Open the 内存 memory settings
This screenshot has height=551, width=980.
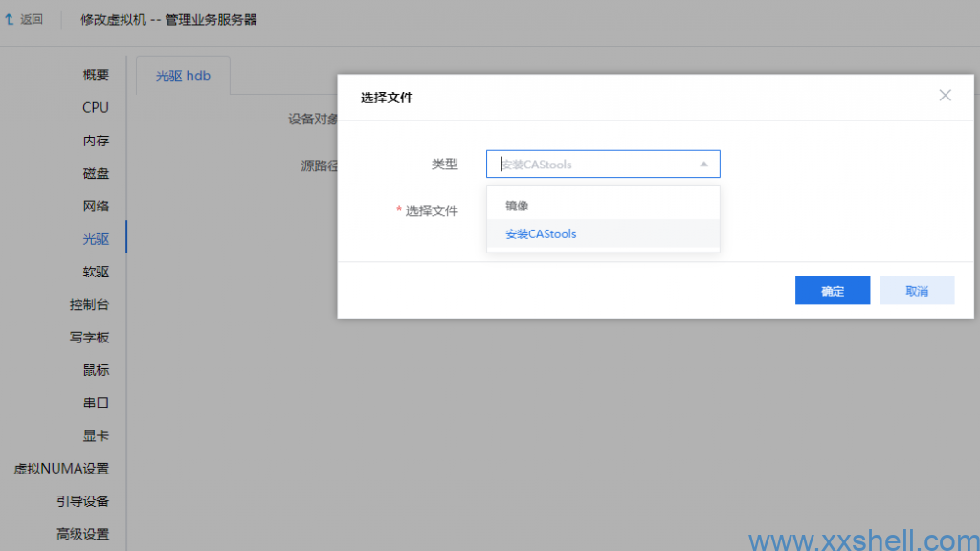tap(96, 141)
